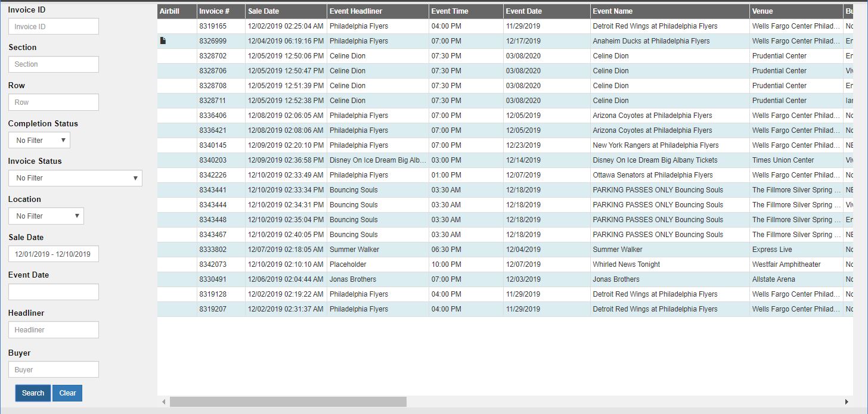Open the Location filter dropdown
This screenshot has height=414, width=868.
click(46, 216)
